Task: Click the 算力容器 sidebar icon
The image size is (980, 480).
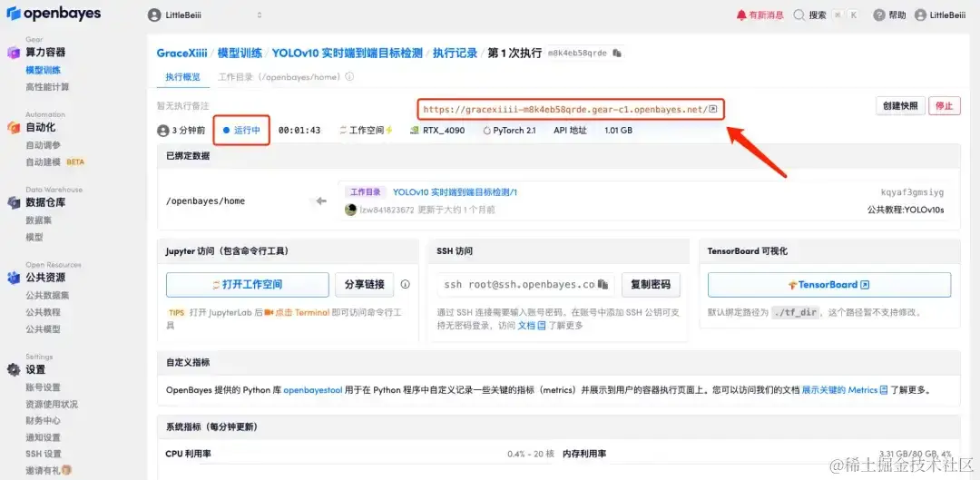Action: pos(14,53)
